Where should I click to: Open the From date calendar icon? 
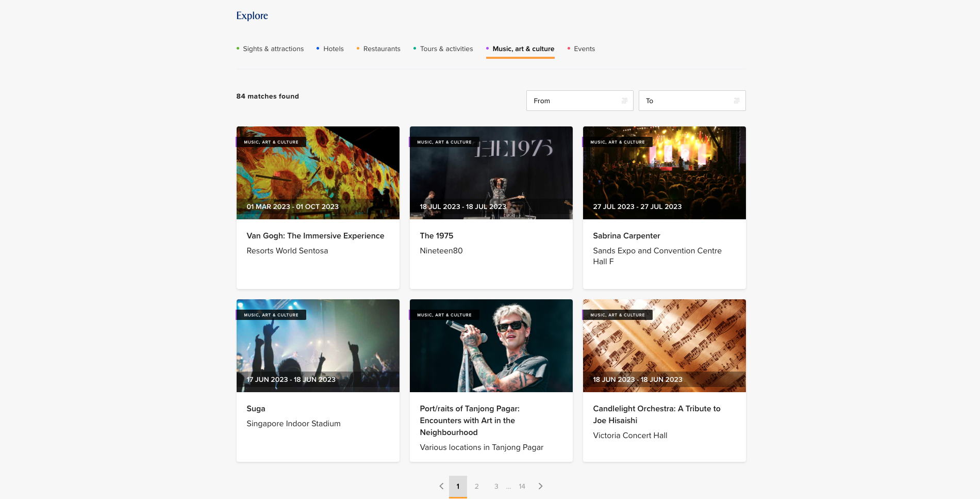click(x=624, y=101)
